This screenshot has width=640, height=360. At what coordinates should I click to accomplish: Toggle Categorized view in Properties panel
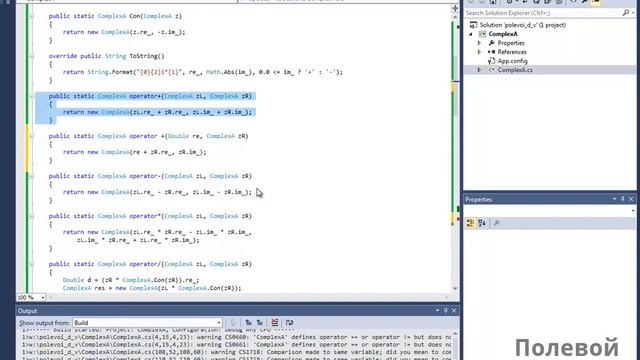pos(470,223)
